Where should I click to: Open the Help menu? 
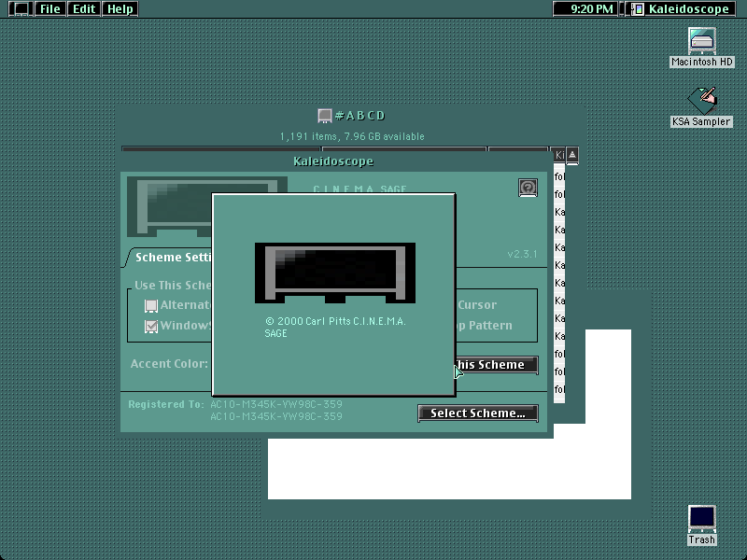120,8
